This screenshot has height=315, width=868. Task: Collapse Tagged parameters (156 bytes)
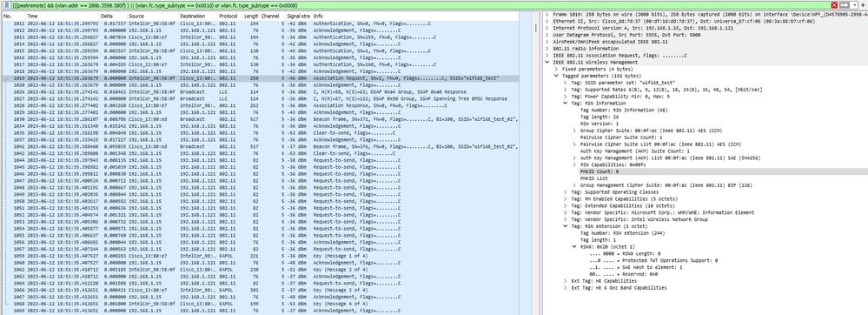click(x=556, y=76)
